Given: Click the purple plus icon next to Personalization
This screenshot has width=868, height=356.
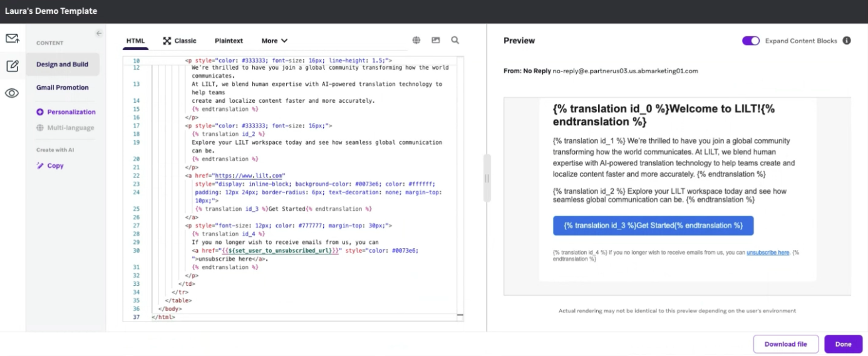Looking at the screenshot, I should [40, 112].
